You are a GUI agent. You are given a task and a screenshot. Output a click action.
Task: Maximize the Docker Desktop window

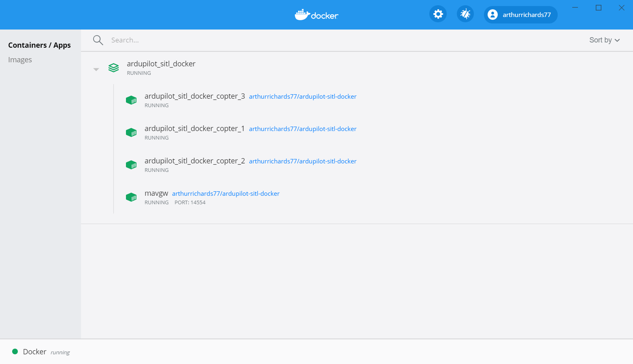(599, 8)
